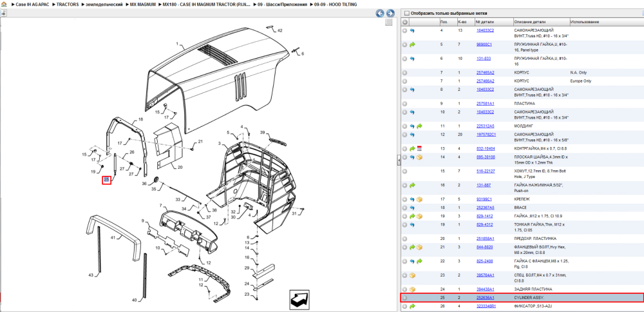Click green arrow in ФЛАНЦЕВЫЙ БОЛТ row
The width and height of the screenshot is (644, 312).
coord(412,247)
